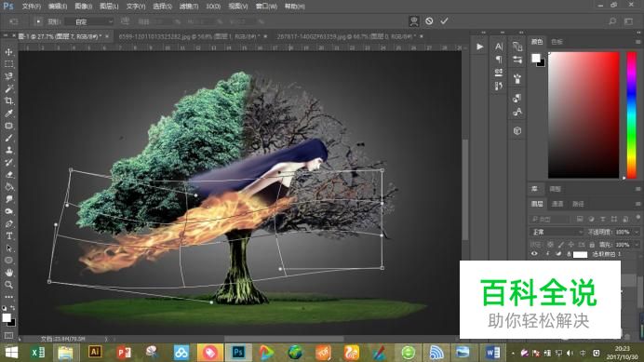Open the 色板 (Swatches) panel tab

coord(557,42)
